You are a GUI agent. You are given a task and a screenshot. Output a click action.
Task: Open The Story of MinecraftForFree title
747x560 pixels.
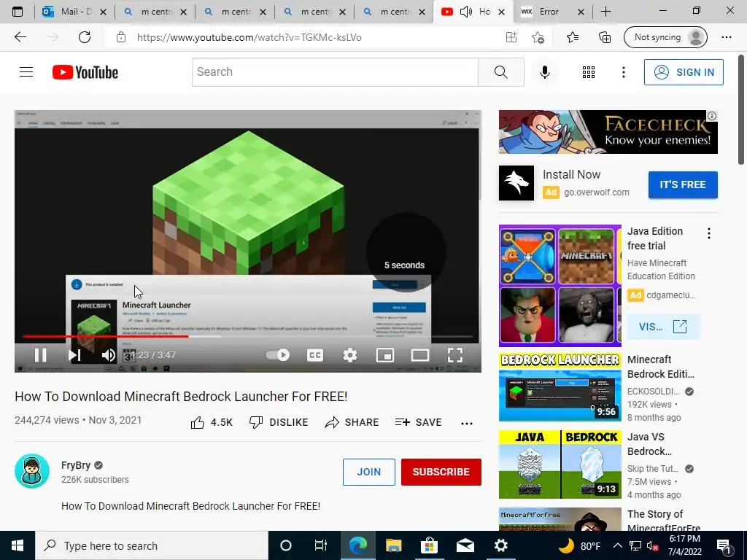664,521
